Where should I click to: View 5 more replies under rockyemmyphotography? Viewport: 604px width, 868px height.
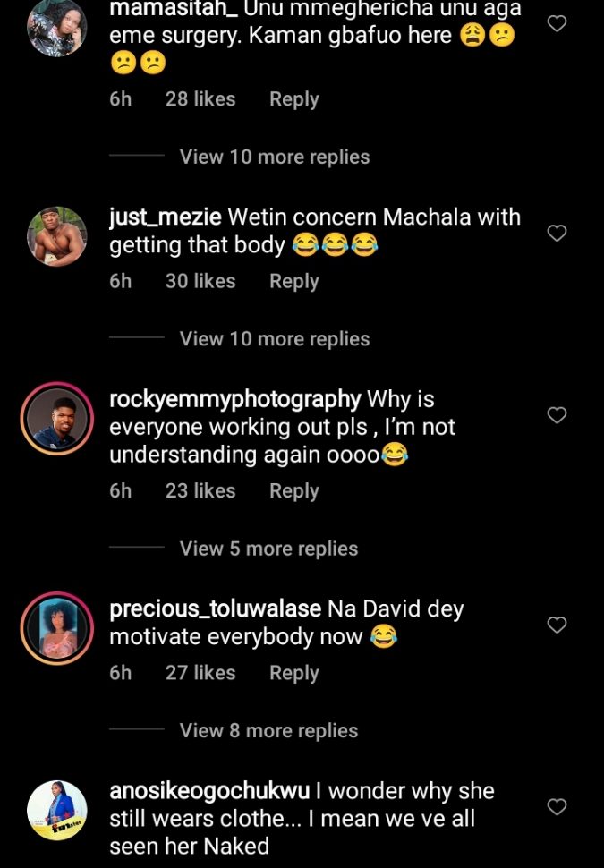268,549
